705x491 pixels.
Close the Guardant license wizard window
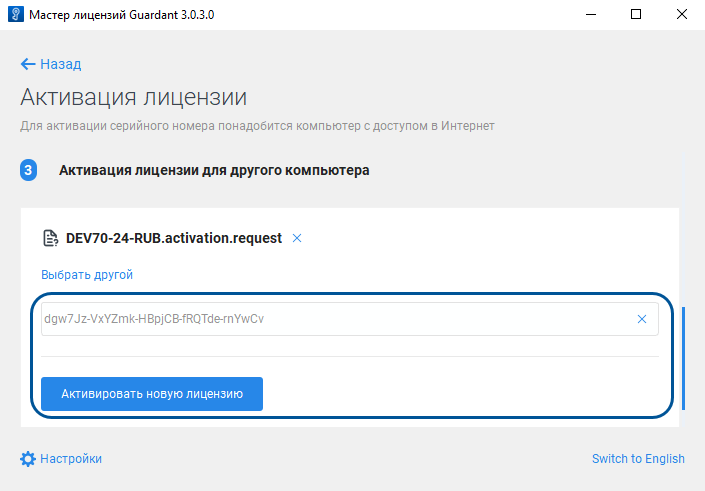[x=682, y=15]
